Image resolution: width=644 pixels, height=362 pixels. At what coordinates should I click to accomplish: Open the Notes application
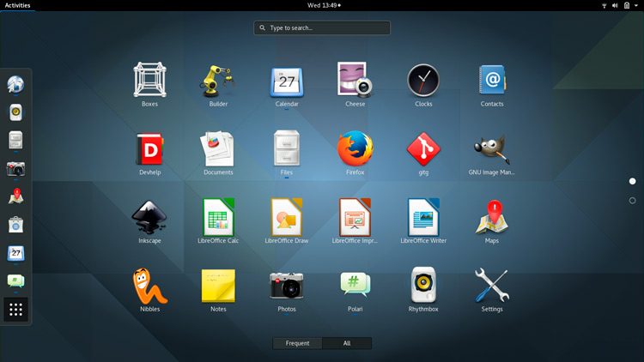coord(218,286)
